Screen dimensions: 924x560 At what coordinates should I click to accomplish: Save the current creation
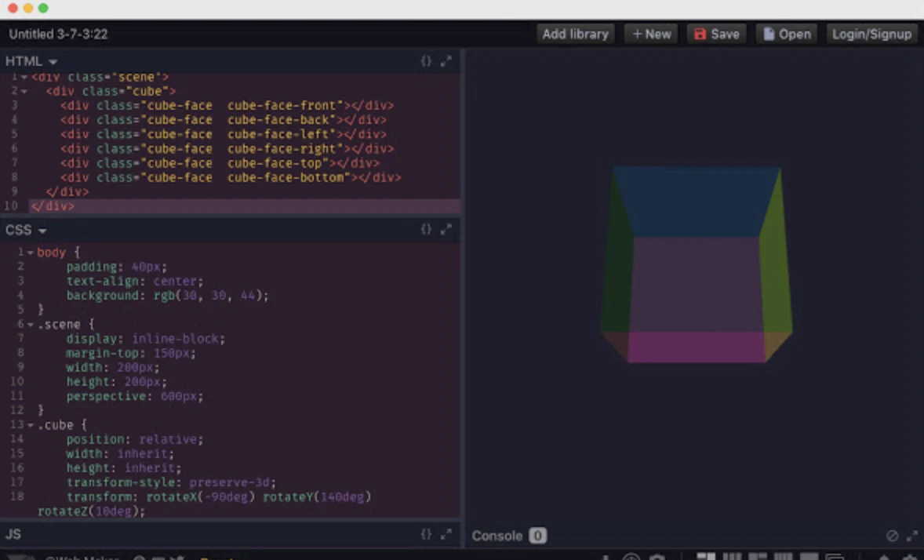point(717,35)
